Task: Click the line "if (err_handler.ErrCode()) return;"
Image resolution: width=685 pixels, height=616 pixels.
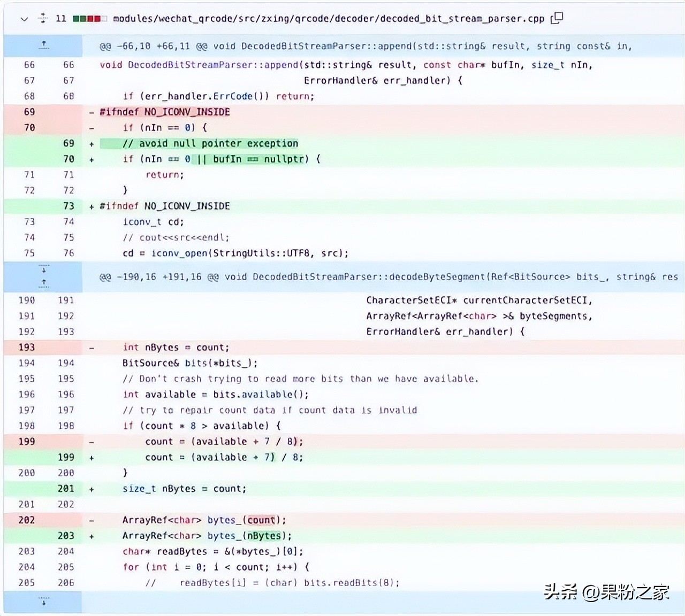Action: click(x=219, y=96)
